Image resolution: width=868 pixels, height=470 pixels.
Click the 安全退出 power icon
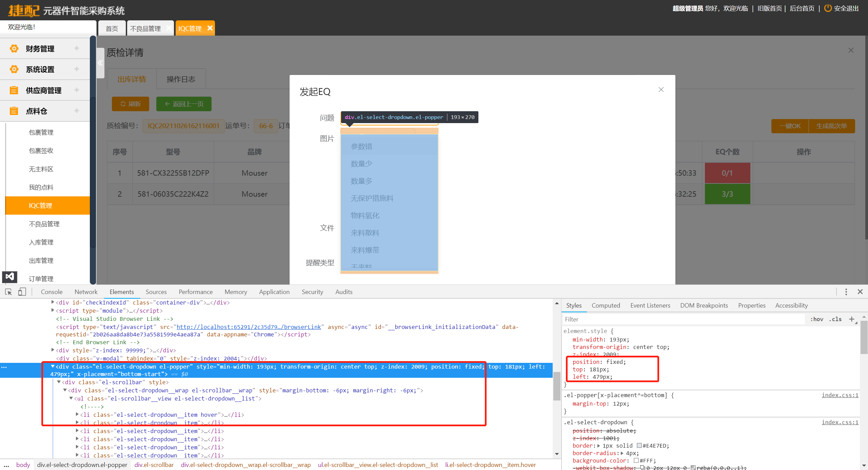click(828, 7)
